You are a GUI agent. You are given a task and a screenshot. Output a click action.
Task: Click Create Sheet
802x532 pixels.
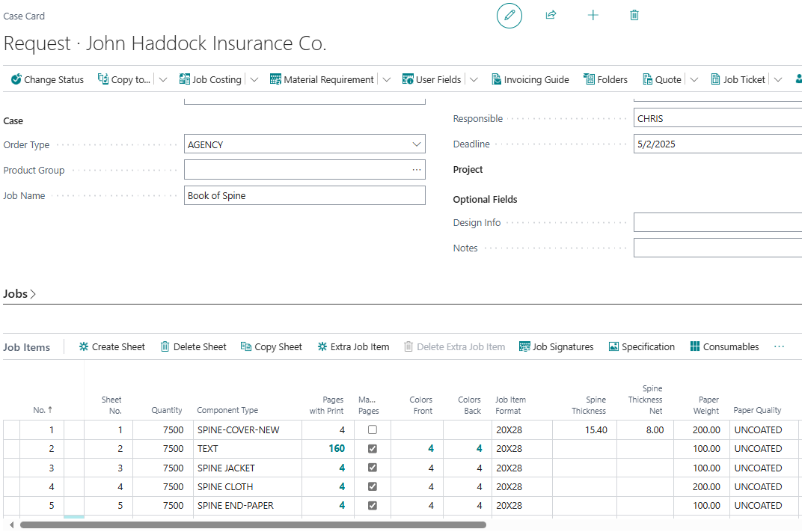112,347
